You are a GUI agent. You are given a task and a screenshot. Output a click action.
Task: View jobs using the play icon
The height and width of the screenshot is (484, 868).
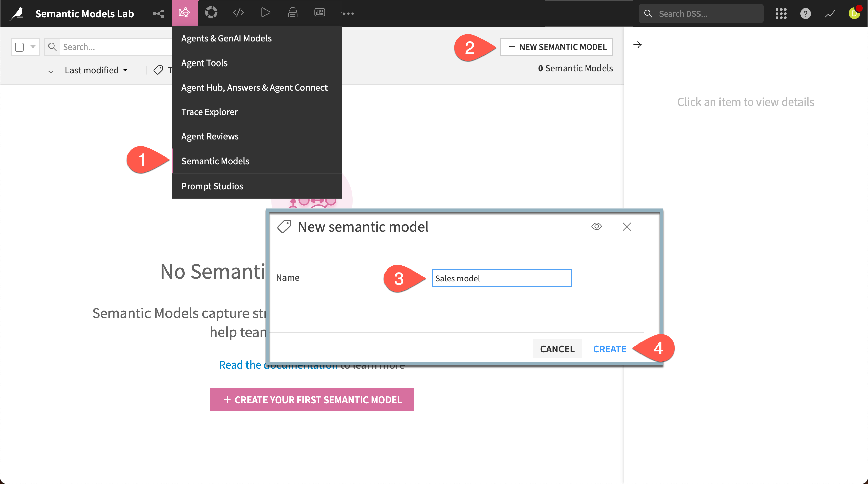[265, 13]
